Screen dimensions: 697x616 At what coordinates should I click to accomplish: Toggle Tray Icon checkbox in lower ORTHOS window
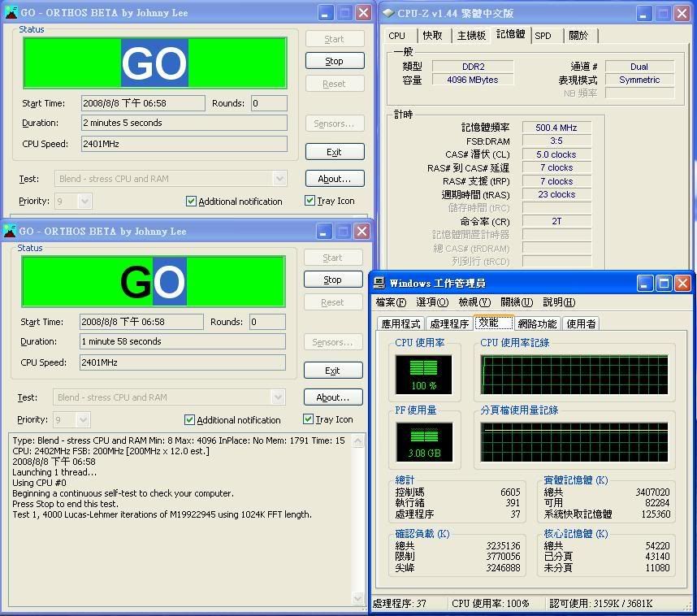coord(308,419)
